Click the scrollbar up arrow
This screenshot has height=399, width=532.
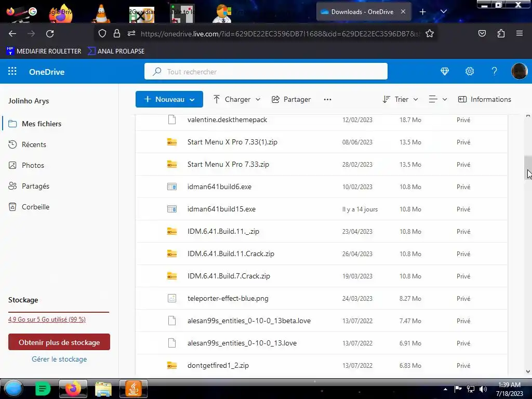528,116
